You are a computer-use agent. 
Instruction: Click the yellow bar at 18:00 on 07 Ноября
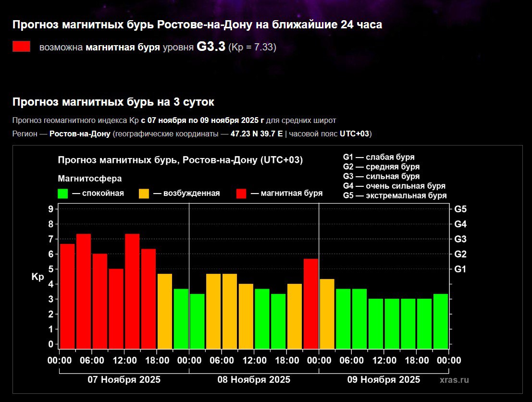(x=165, y=310)
